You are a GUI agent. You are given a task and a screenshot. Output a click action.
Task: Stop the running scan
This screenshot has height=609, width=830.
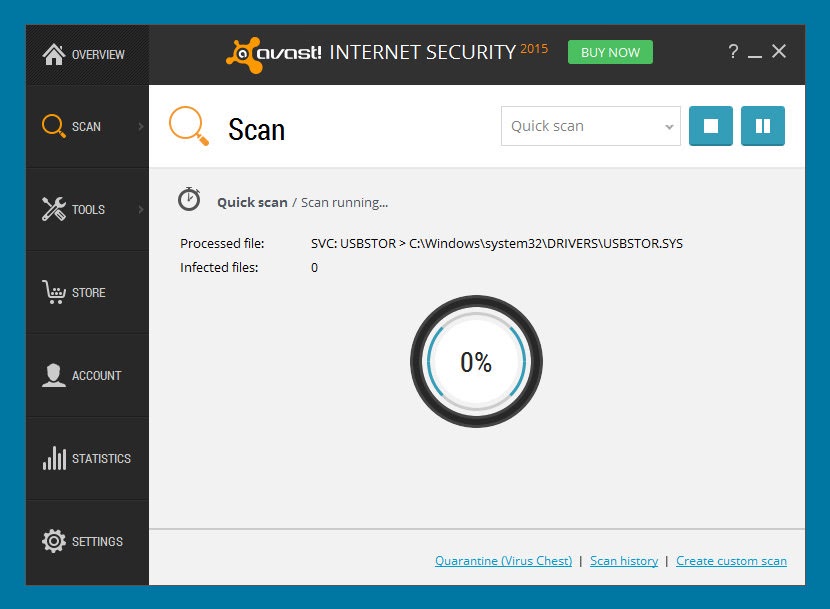pos(710,126)
